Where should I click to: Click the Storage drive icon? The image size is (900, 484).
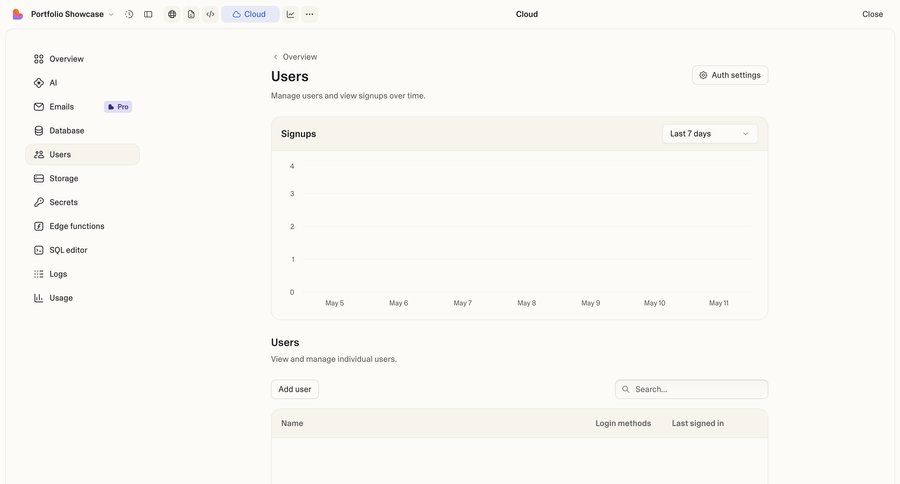click(x=38, y=179)
